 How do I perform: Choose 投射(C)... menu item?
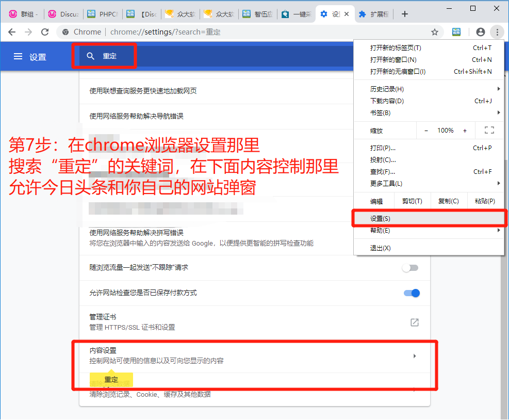[x=429, y=160]
